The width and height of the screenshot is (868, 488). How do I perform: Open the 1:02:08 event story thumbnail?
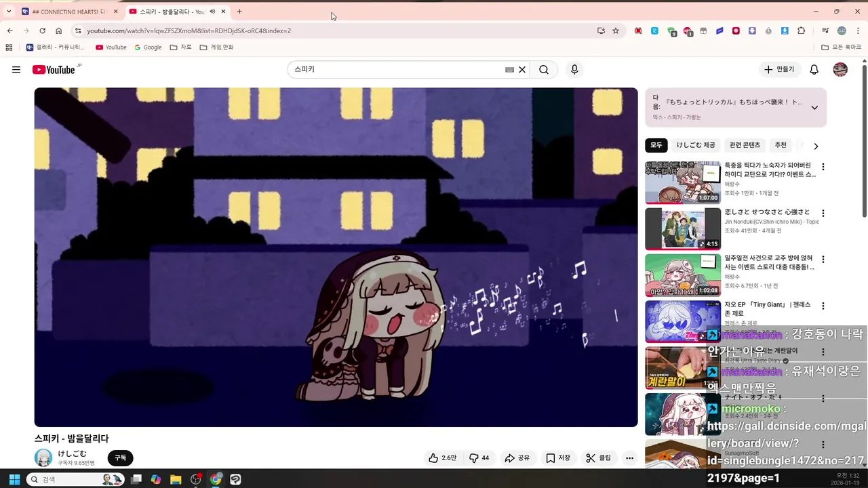683,275
